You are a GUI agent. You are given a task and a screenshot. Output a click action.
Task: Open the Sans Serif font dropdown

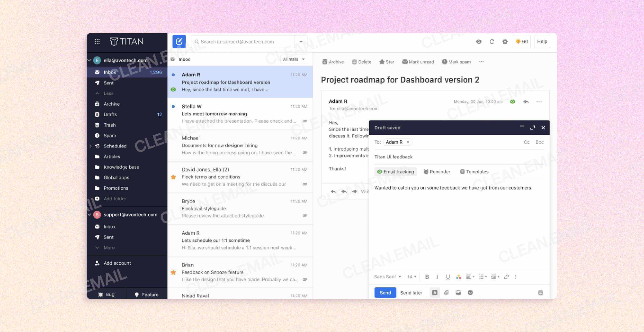click(387, 277)
